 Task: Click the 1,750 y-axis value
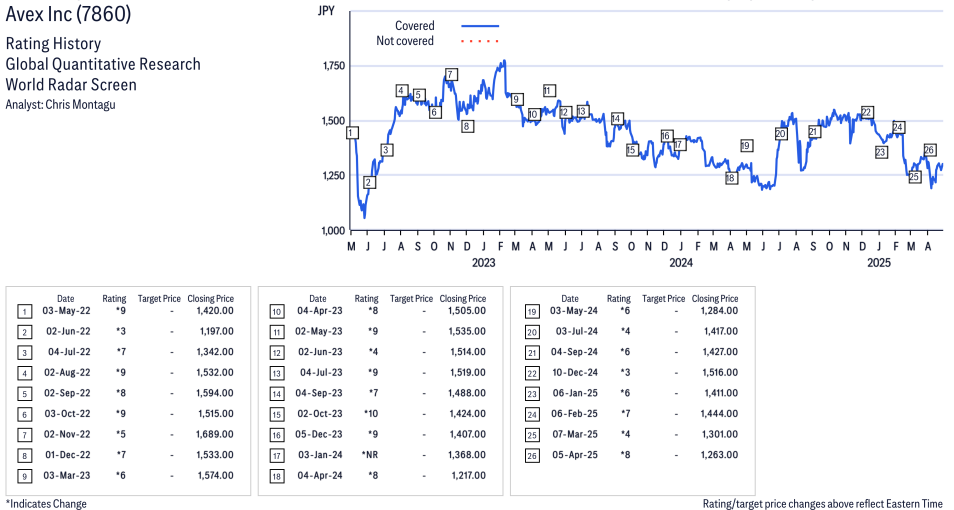click(x=333, y=66)
